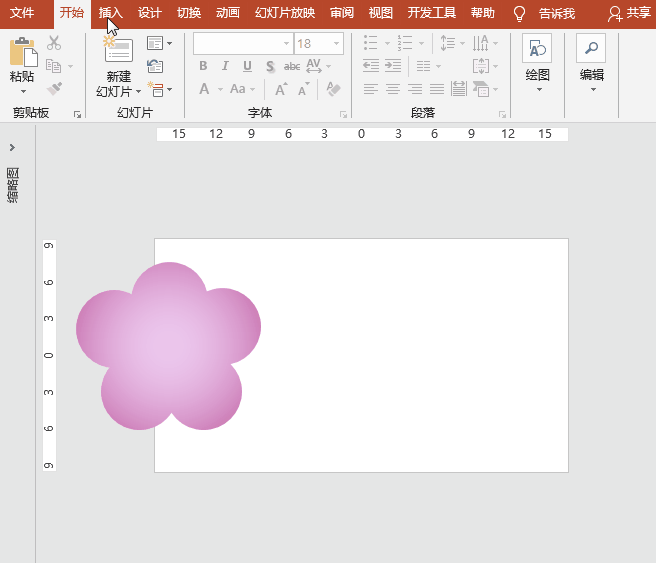Screen dimensions: 656x563
Task: Click the Paste clipboard icon
Action: click(x=23, y=52)
